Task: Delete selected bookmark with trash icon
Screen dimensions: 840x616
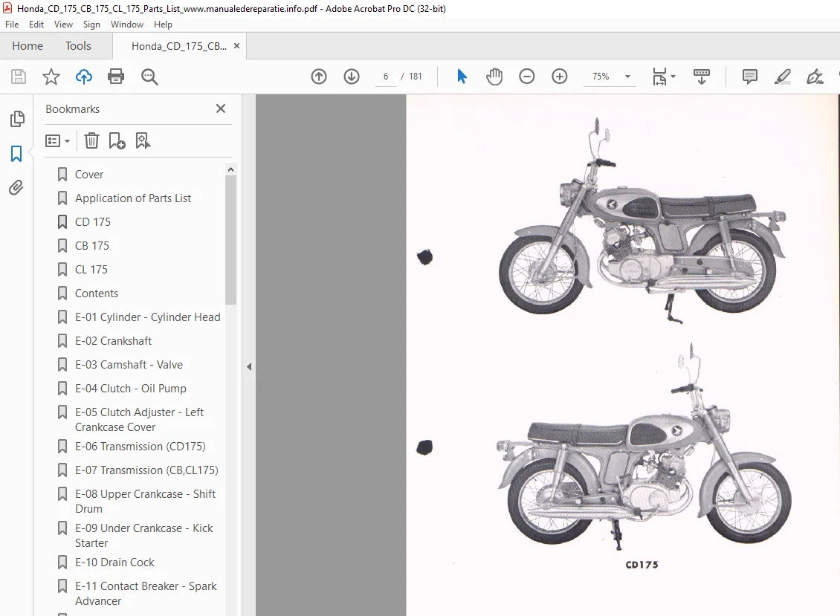Action: [91, 141]
